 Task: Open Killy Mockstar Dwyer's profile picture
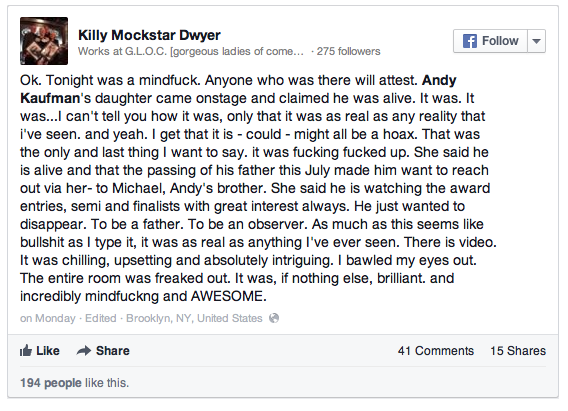pyautogui.click(x=44, y=41)
